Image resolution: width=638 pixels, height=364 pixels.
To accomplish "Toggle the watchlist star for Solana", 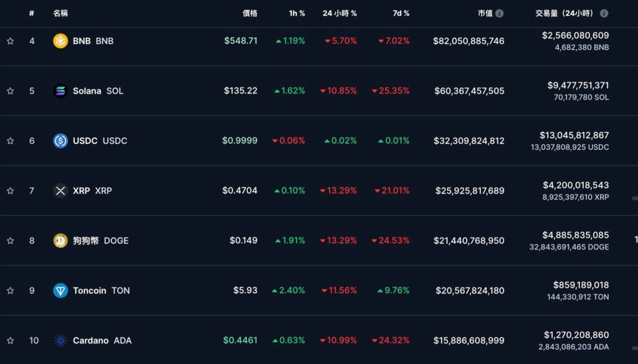I will (x=10, y=91).
